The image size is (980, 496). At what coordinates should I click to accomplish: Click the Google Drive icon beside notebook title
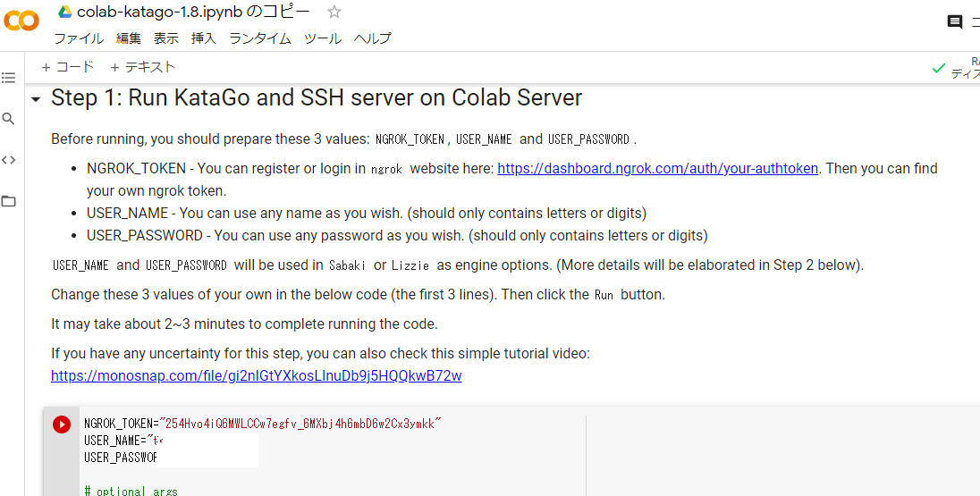pyautogui.click(x=65, y=12)
